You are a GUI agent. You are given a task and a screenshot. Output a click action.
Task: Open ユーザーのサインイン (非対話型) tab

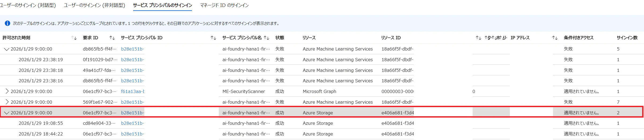pos(94,5)
